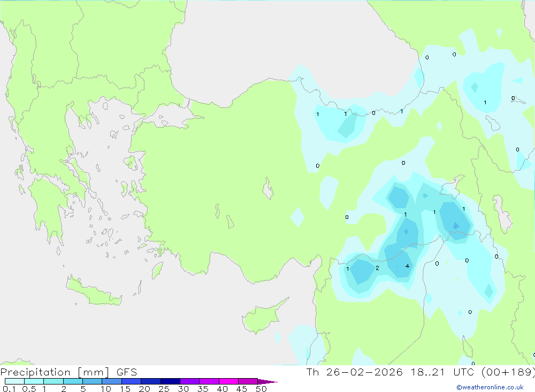The image size is (535, 392).
Task: Click the 15–20 mm royal blue swatch
Action: point(132,381)
